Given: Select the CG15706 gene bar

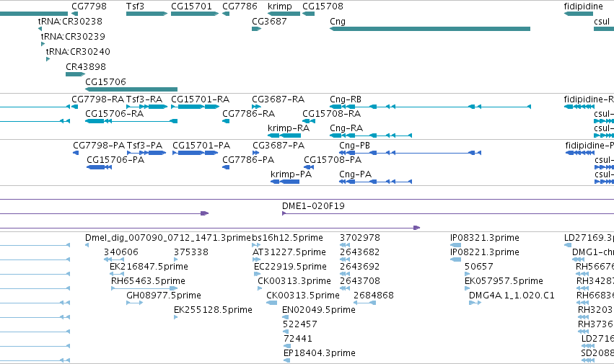Looking at the screenshot, I should tap(131, 89).
